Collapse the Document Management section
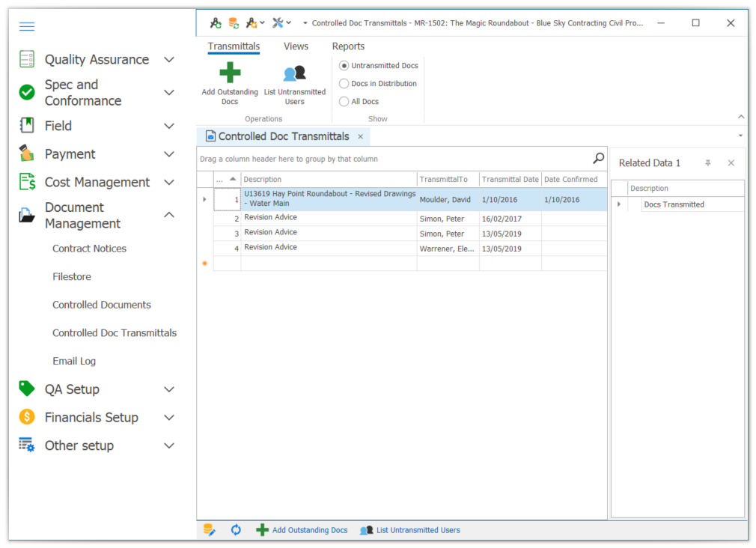This screenshot has width=756, height=548. click(169, 215)
